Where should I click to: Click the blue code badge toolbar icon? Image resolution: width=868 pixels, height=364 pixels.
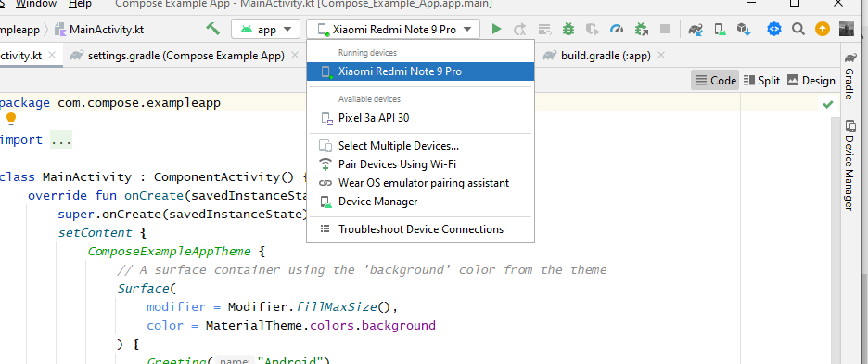tap(774, 29)
